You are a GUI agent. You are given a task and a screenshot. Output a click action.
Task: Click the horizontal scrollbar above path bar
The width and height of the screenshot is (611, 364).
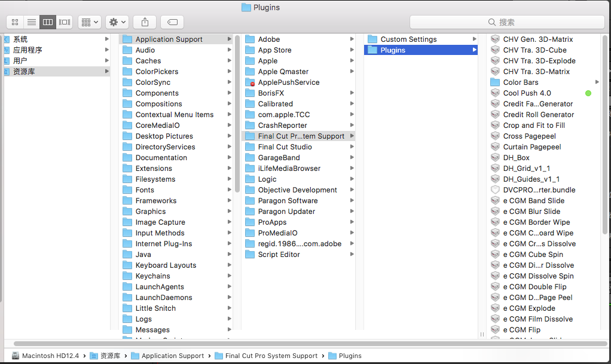tap(310, 344)
